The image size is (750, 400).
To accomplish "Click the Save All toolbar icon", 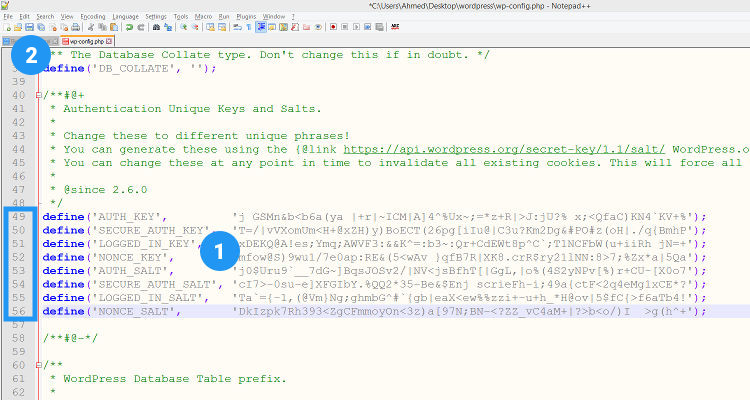I will pos(41,27).
